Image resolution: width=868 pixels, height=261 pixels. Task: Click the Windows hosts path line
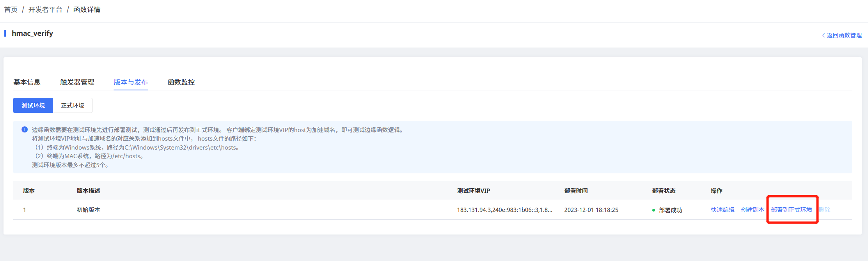[x=137, y=148]
